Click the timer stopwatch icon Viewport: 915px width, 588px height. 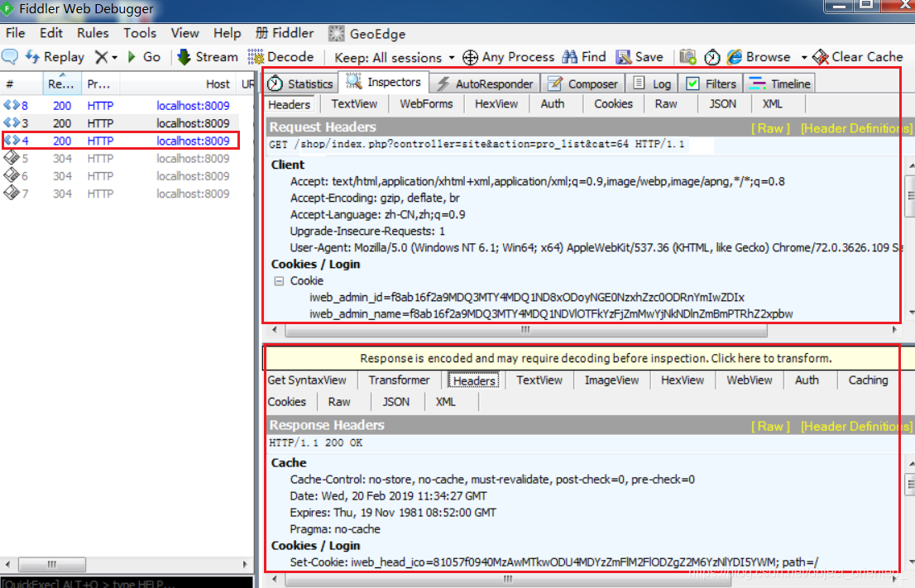712,56
